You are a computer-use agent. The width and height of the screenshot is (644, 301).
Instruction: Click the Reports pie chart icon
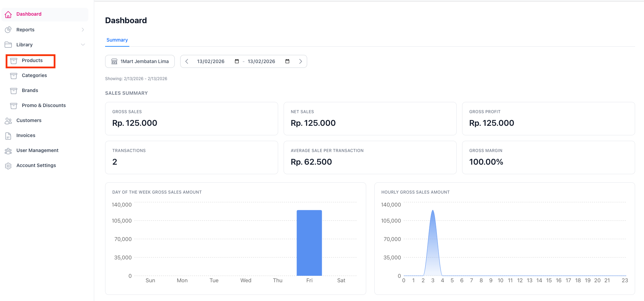[x=8, y=30]
